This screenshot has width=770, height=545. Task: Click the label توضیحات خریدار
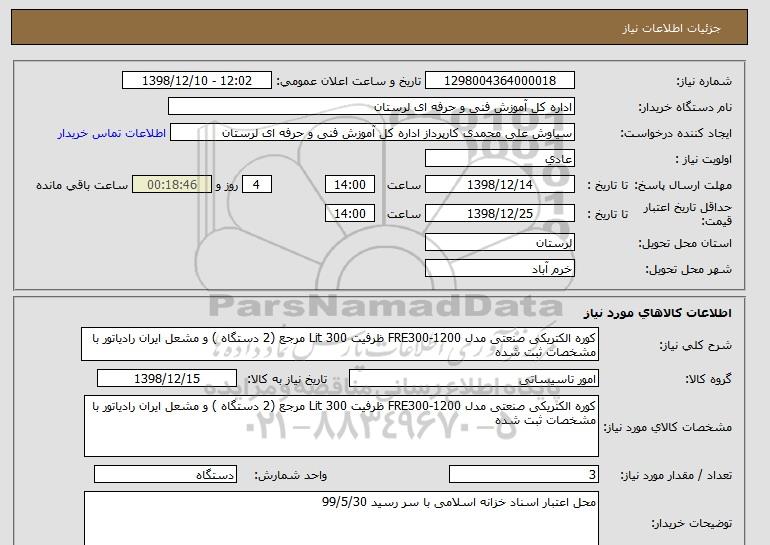pos(691,523)
